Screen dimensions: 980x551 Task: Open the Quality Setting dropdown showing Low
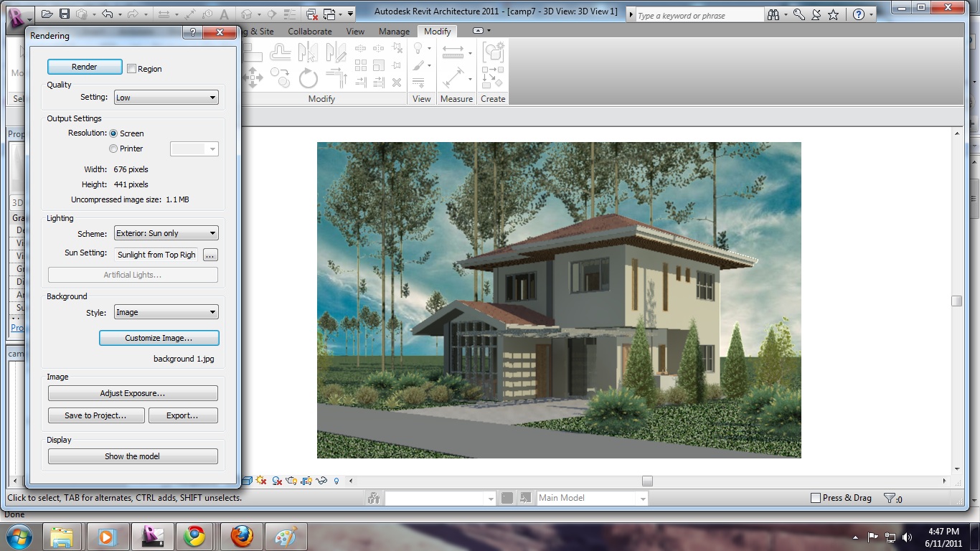pyautogui.click(x=166, y=98)
